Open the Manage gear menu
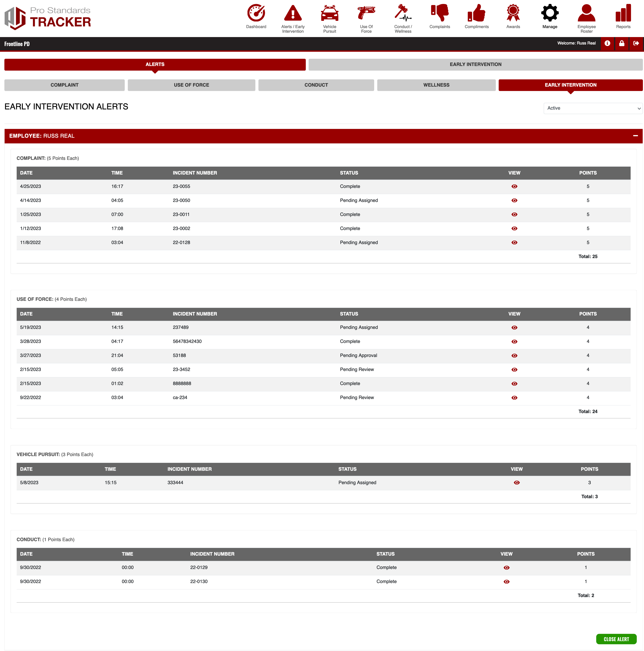Screen dimensions: 644x651 click(550, 13)
